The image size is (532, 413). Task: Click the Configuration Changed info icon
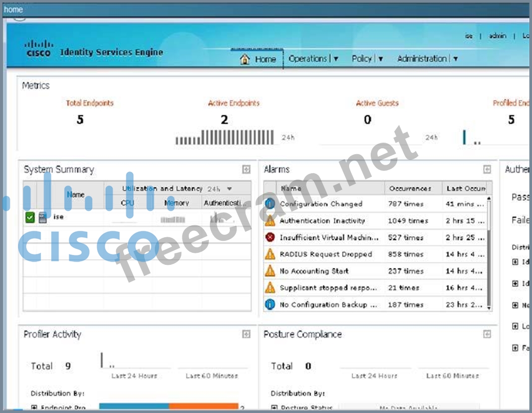[270, 204]
